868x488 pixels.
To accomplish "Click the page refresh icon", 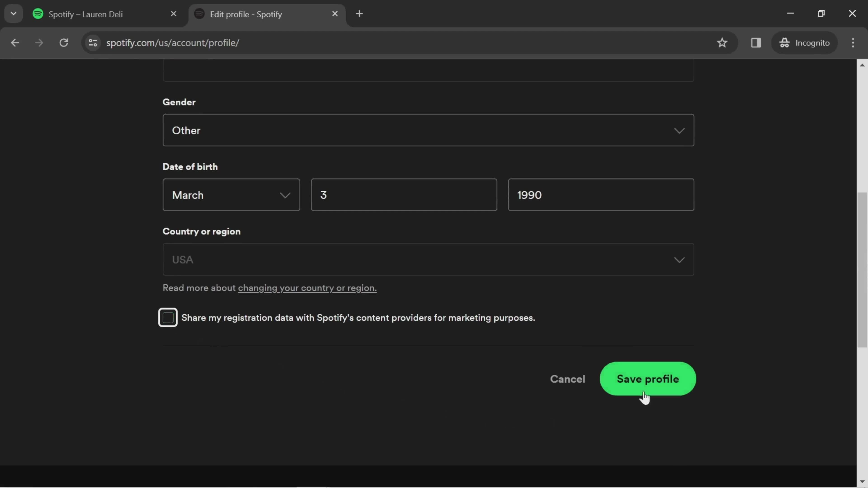I will pyautogui.click(x=64, y=42).
